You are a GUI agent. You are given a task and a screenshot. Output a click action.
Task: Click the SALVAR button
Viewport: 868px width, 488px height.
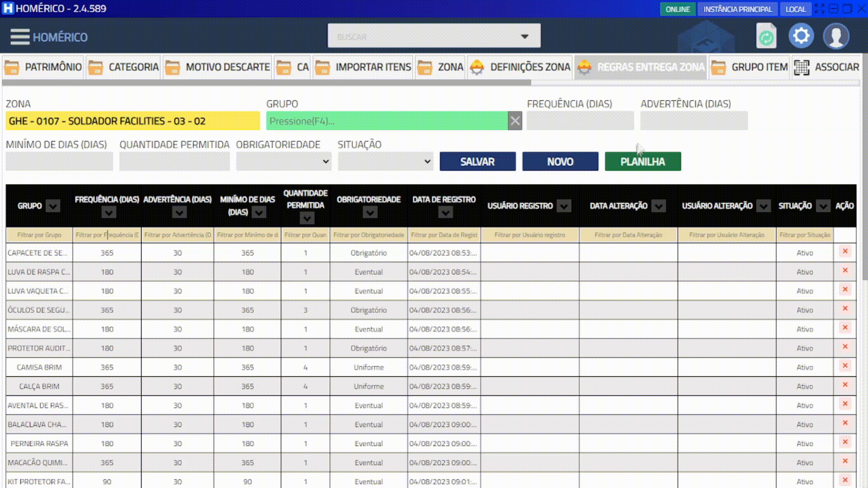tap(477, 161)
